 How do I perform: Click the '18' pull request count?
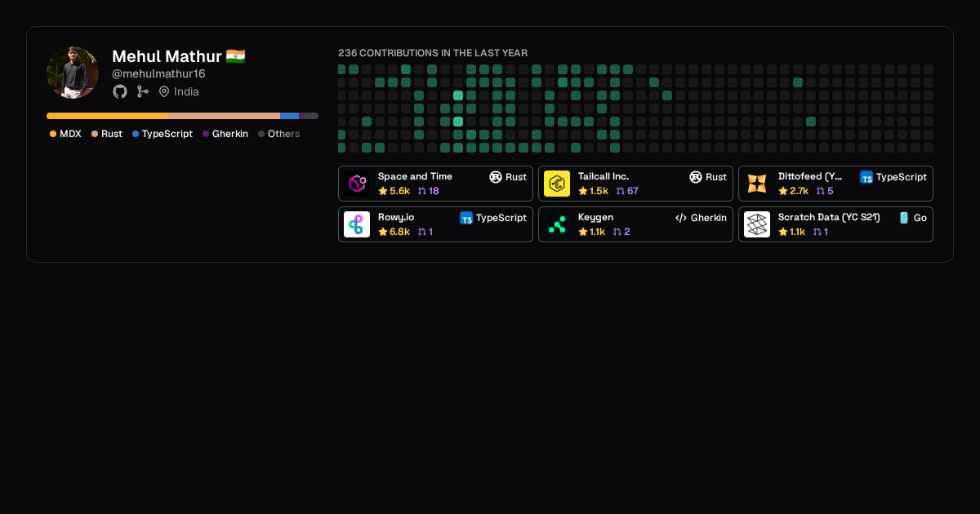click(x=434, y=191)
